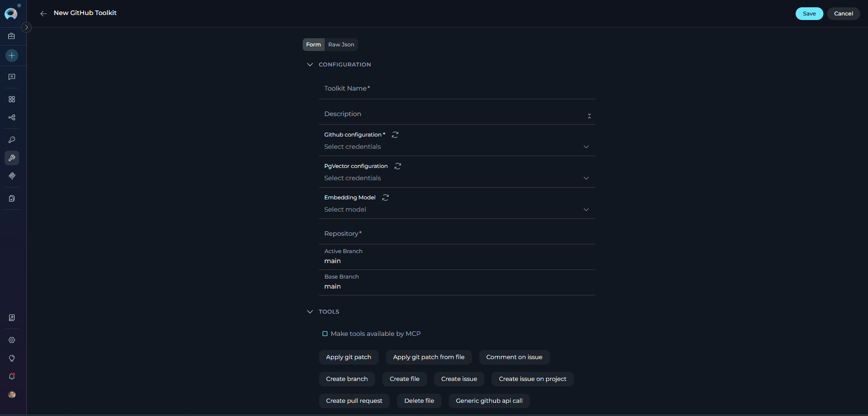Cancel toolkit creation
868x416 pixels.
click(843, 14)
